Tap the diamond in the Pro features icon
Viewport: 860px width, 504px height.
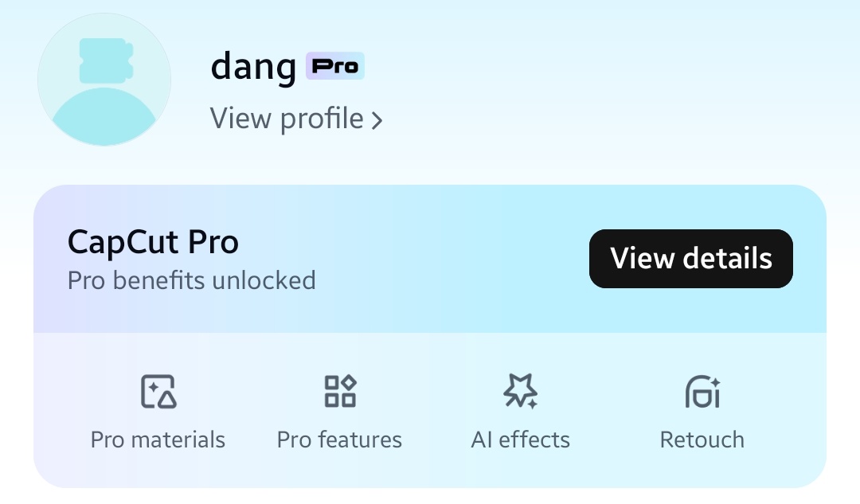349,382
